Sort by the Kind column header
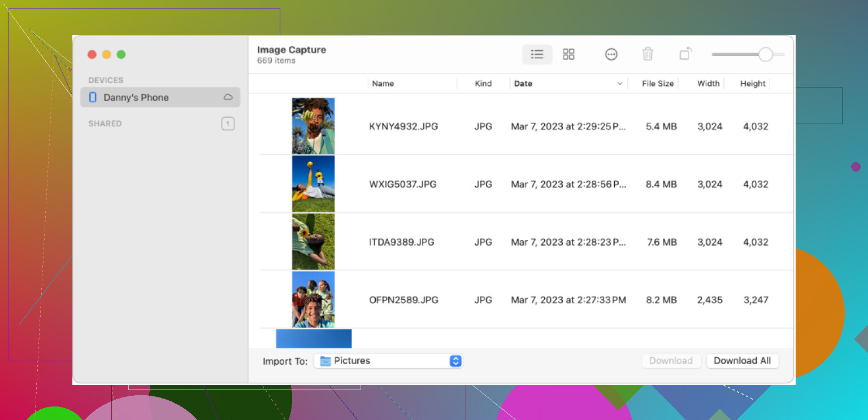Viewport: 868px width, 420px height. pyautogui.click(x=483, y=84)
